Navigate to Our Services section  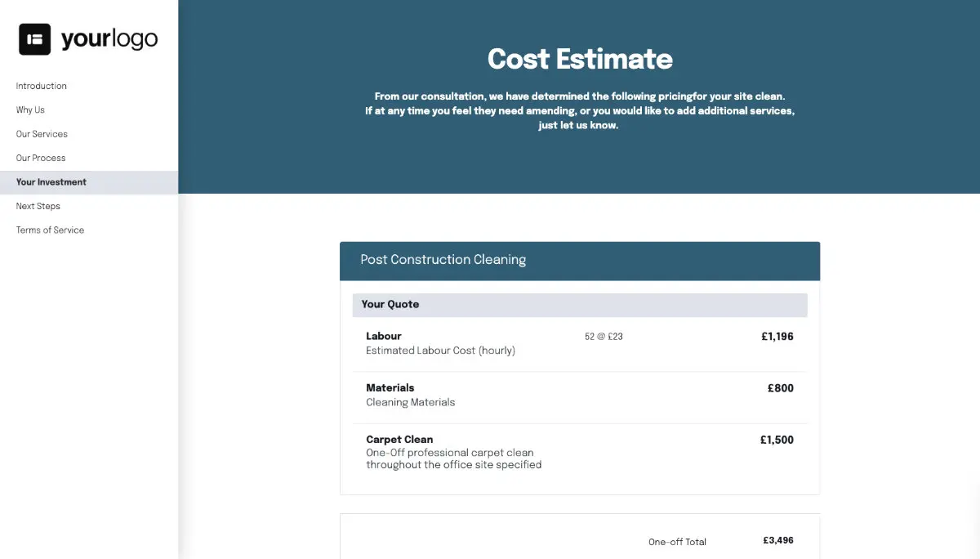click(x=41, y=134)
